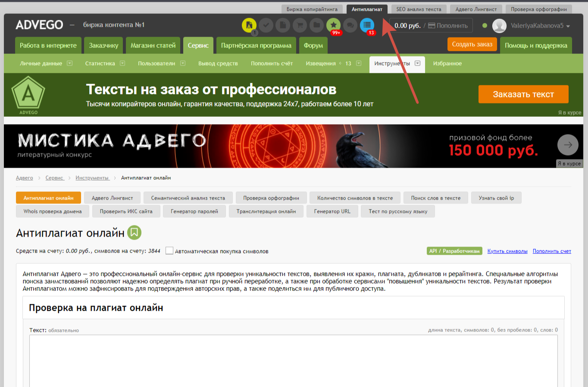Image resolution: width=588 pixels, height=387 pixels.
Task: Click the green pentagon ADVEGO badge
Action: tap(28, 95)
